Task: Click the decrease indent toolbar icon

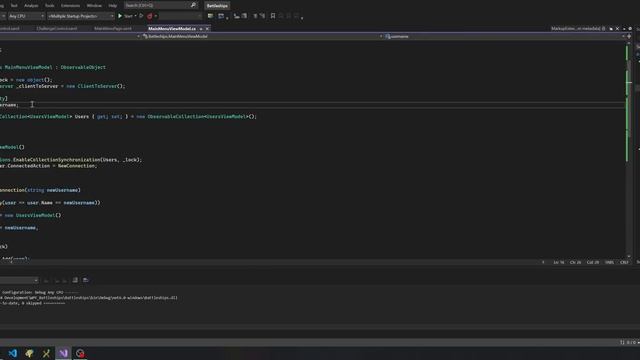Action: 236,16
